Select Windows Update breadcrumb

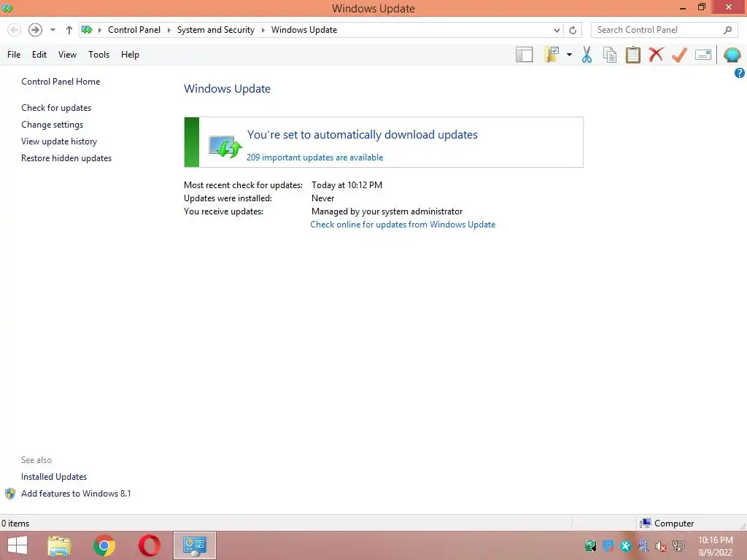pos(304,30)
